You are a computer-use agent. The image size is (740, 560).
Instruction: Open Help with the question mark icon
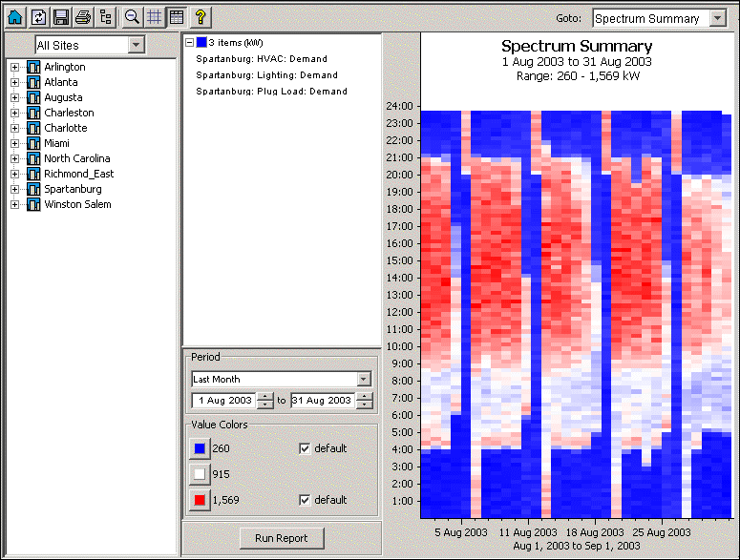[x=200, y=17]
